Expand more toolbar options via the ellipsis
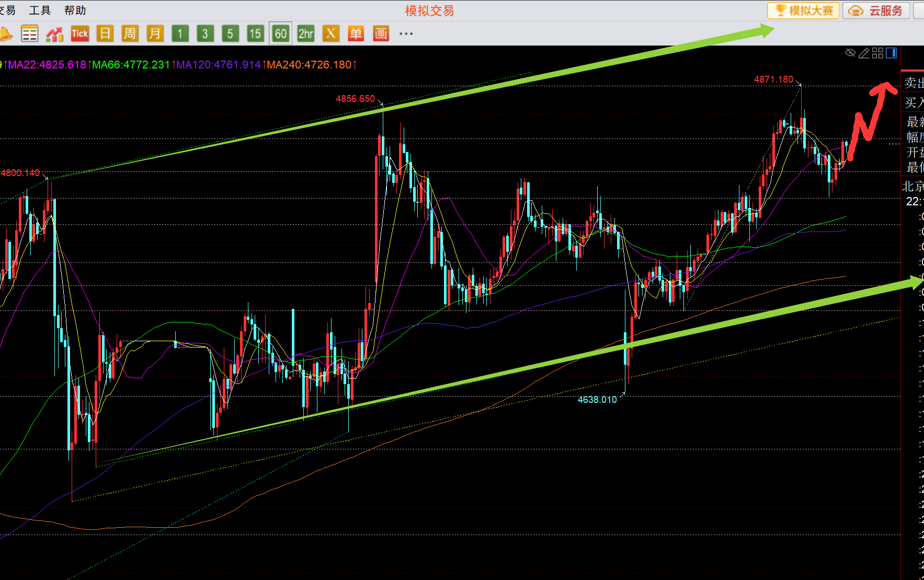 click(406, 34)
